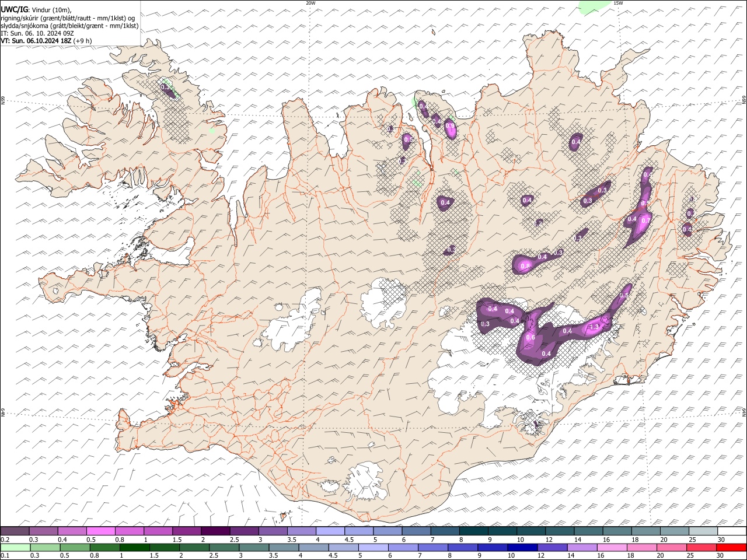Select the lower legend swatch labeled 4.5

(343, 547)
